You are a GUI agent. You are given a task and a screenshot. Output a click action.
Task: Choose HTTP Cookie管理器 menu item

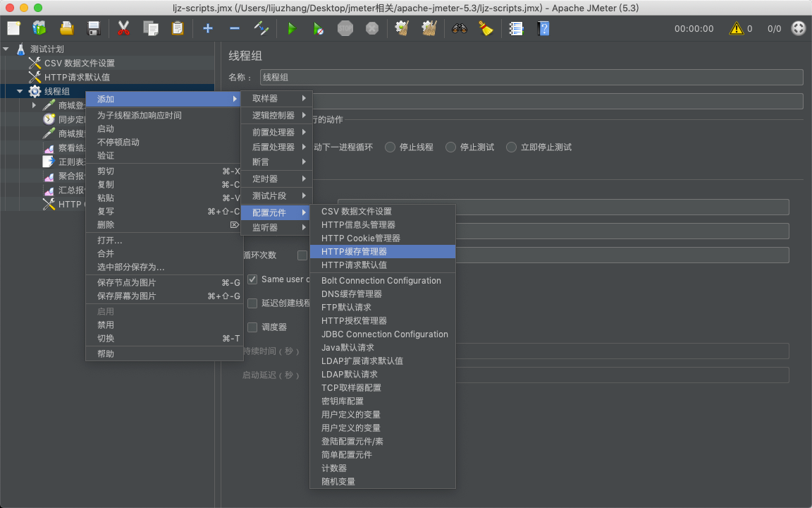pos(383,238)
